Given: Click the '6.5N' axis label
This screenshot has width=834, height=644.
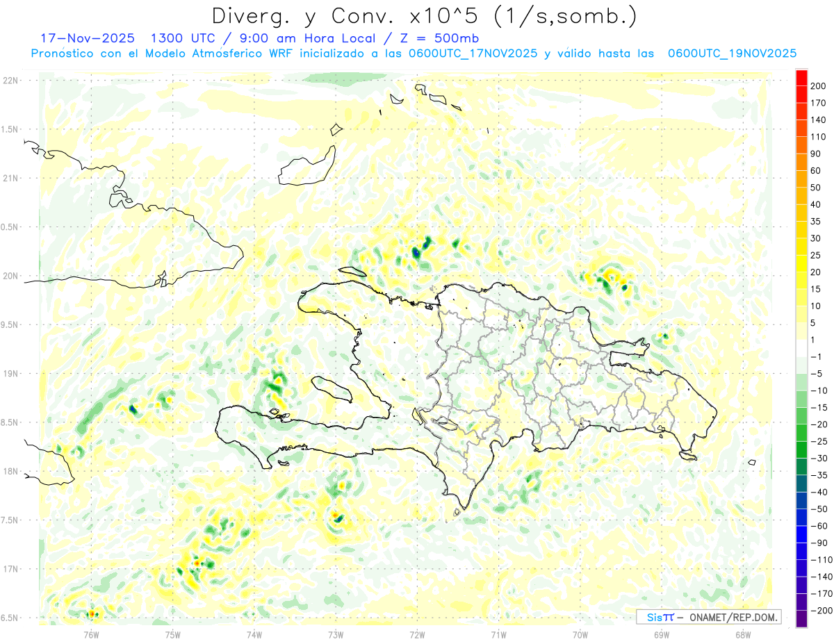Looking at the screenshot, I should tap(10, 618).
